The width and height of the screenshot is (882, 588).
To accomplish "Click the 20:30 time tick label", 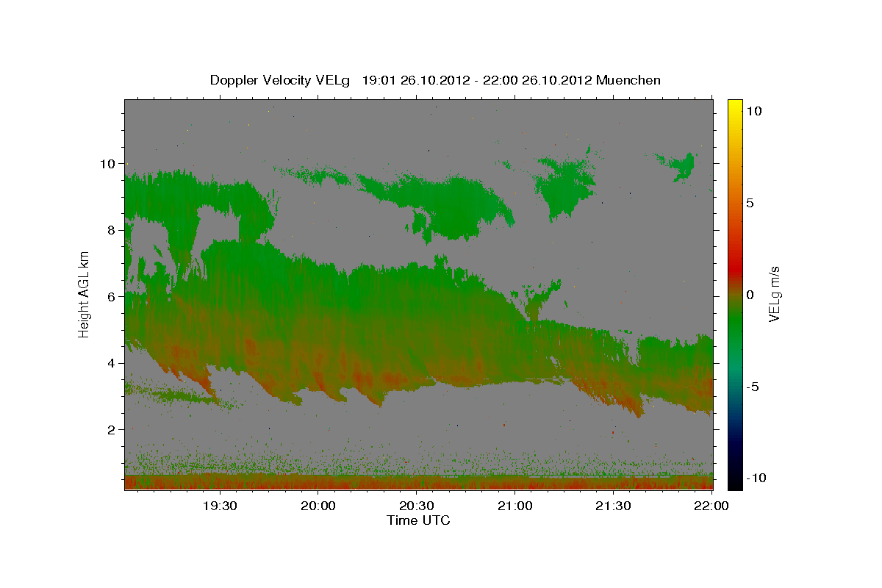I will 416,506.
